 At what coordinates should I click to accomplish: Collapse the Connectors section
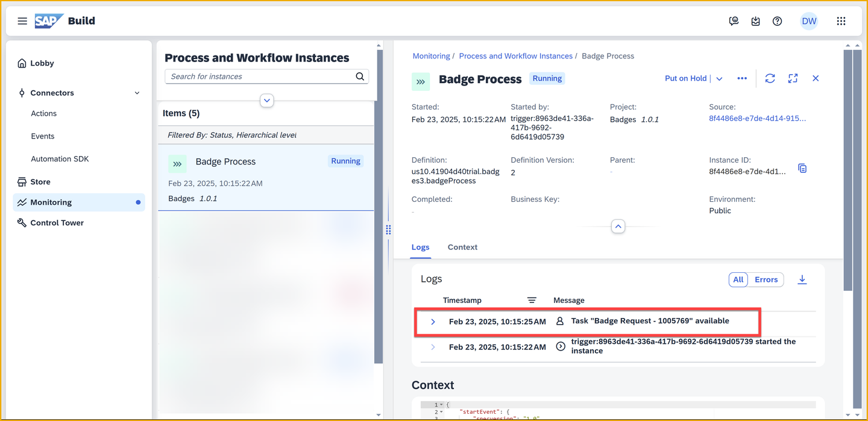[x=137, y=93]
